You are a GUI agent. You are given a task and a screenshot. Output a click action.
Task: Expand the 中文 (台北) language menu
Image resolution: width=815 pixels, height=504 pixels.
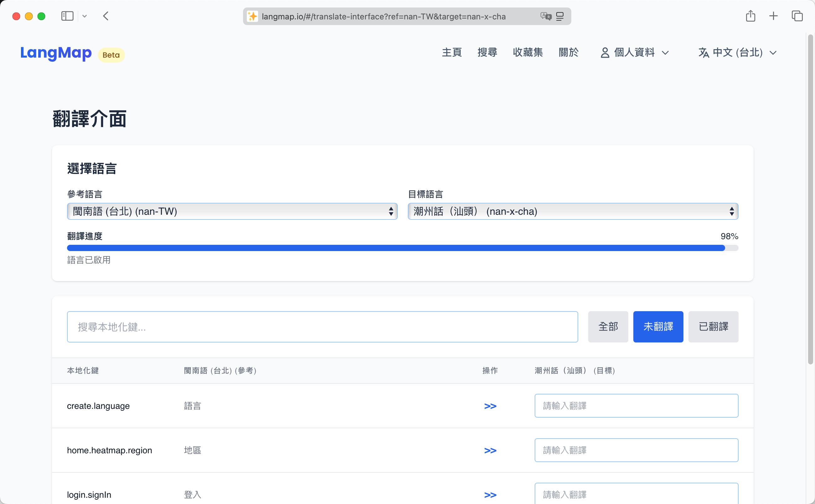click(738, 52)
